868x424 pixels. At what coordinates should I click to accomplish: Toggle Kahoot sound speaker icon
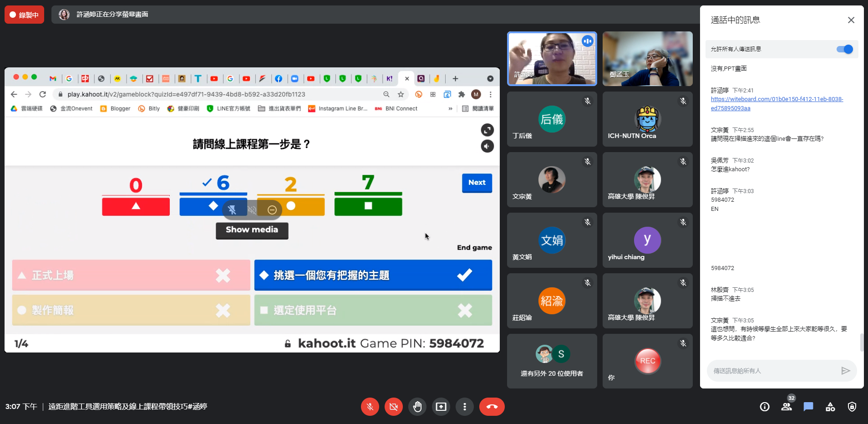(x=487, y=146)
